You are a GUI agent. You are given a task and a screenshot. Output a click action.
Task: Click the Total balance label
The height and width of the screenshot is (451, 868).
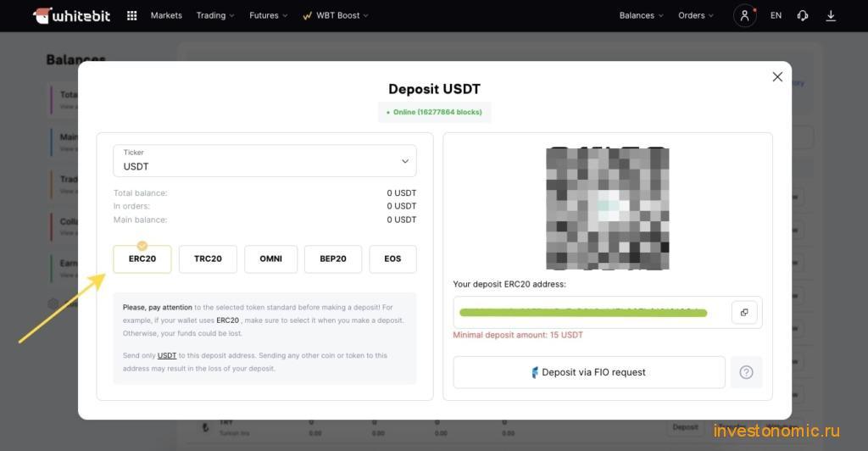[x=140, y=193]
